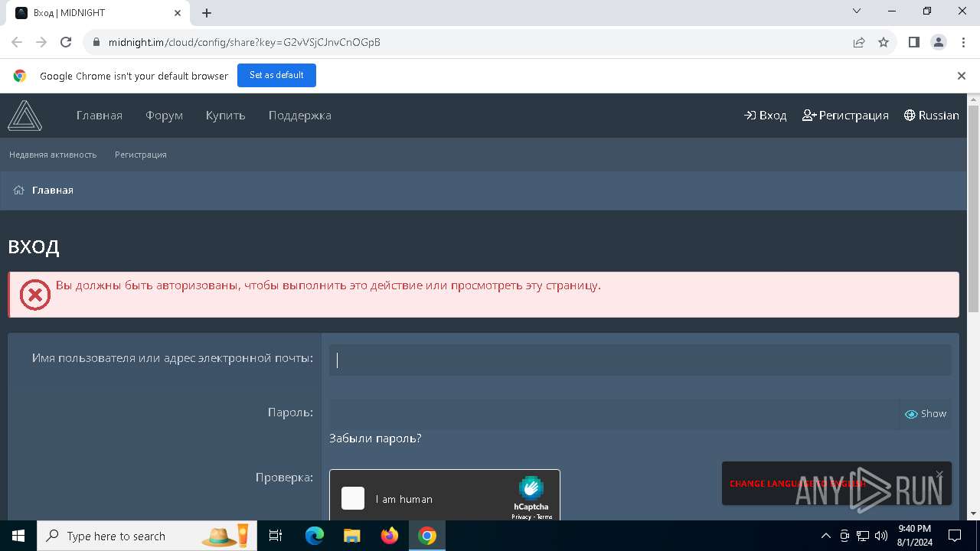Click the home breadcrumb icon

point(19,190)
